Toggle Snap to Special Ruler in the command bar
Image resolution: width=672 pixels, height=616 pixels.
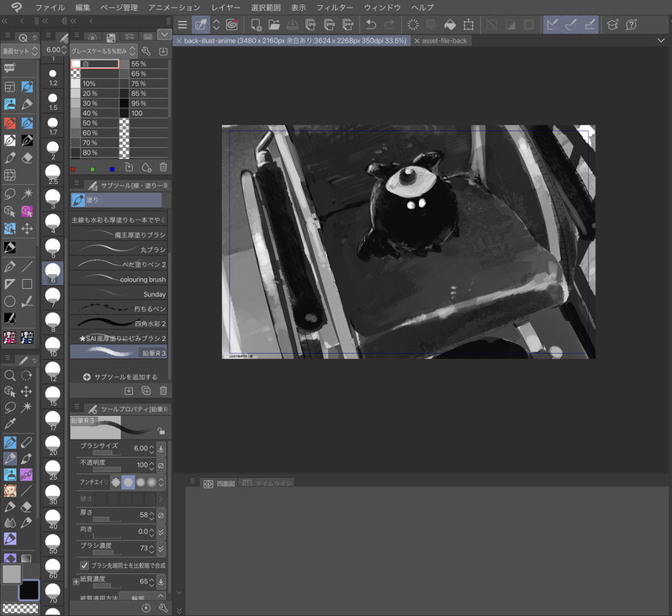pos(571,25)
